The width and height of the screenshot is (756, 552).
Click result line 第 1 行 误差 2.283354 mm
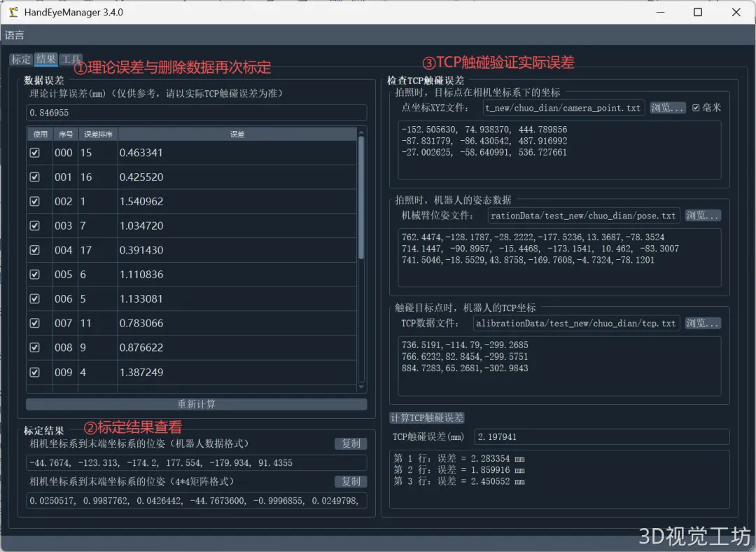pyautogui.click(x=459, y=458)
